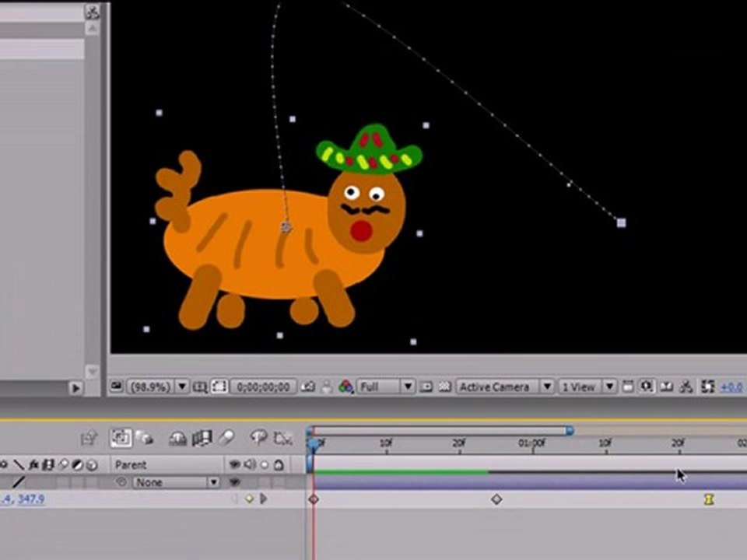Select the yellow hourglass keyframe

click(709, 499)
